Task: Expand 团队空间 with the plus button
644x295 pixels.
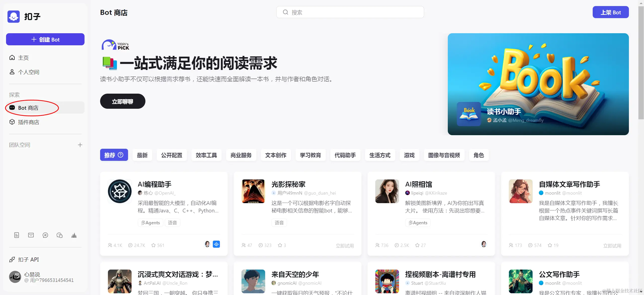Action: point(80,145)
